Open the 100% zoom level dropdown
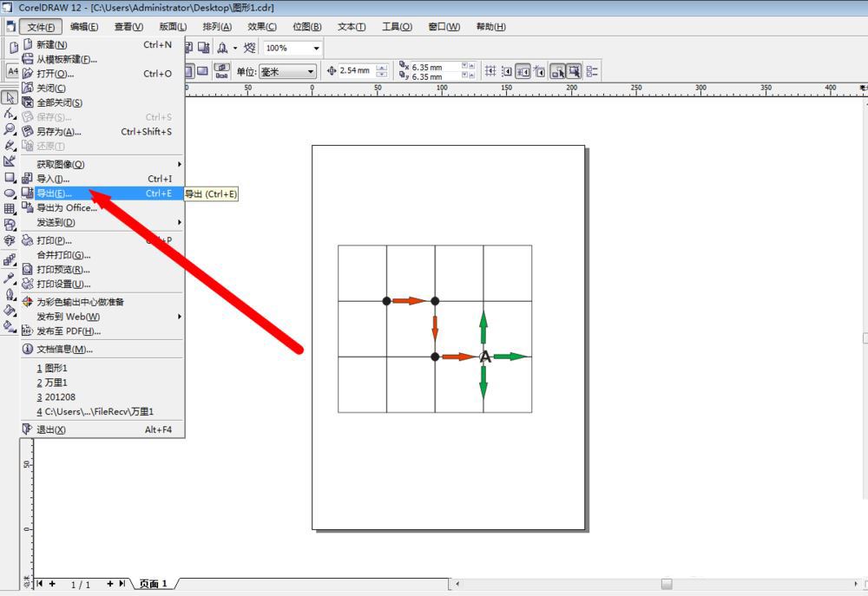The width and height of the screenshot is (868, 596). point(316,49)
